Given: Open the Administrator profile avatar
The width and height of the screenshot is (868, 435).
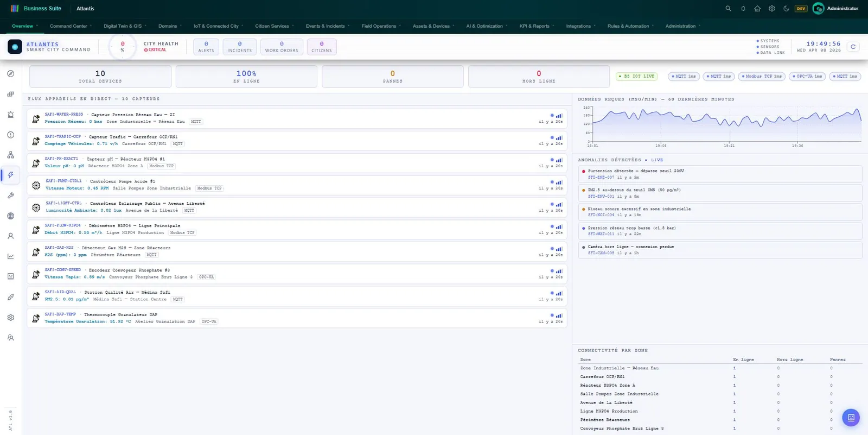Looking at the screenshot, I should [818, 9].
